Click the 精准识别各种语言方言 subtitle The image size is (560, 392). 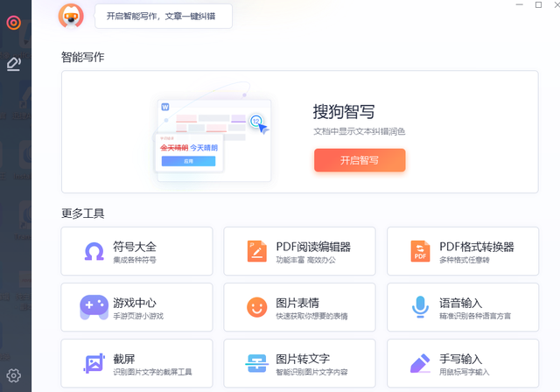(475, 316)
